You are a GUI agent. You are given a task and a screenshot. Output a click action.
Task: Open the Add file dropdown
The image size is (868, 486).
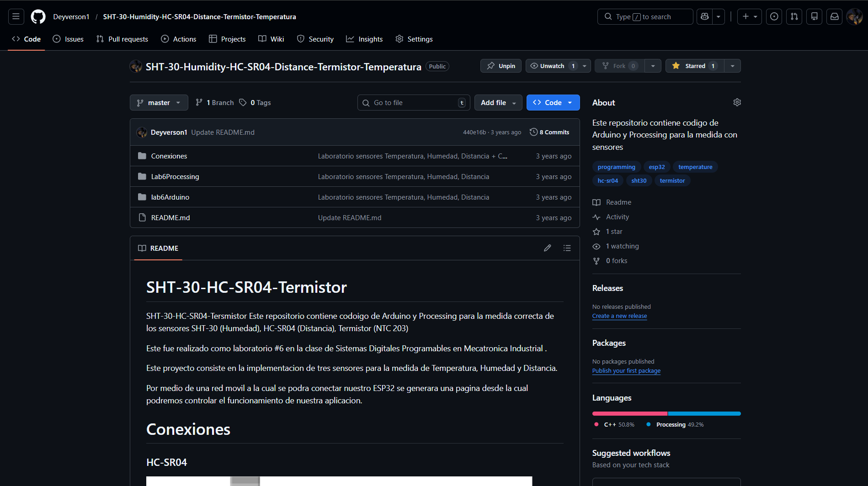498,103
